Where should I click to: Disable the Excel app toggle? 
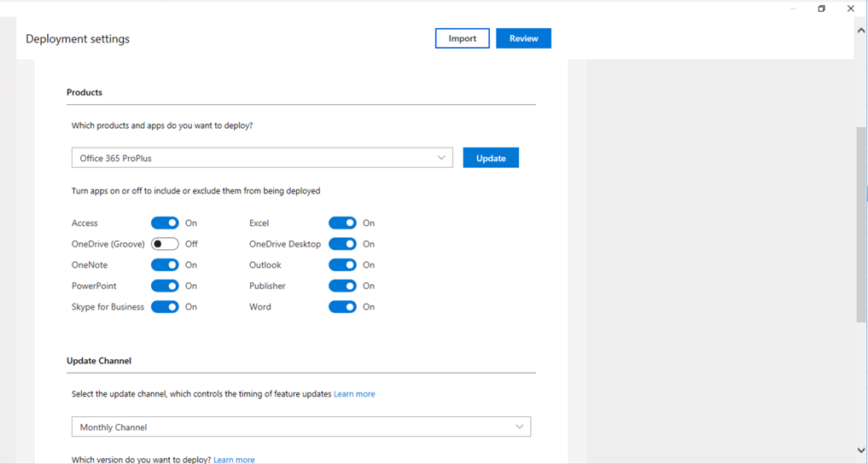pyautogui.click(x=342, y=223)
